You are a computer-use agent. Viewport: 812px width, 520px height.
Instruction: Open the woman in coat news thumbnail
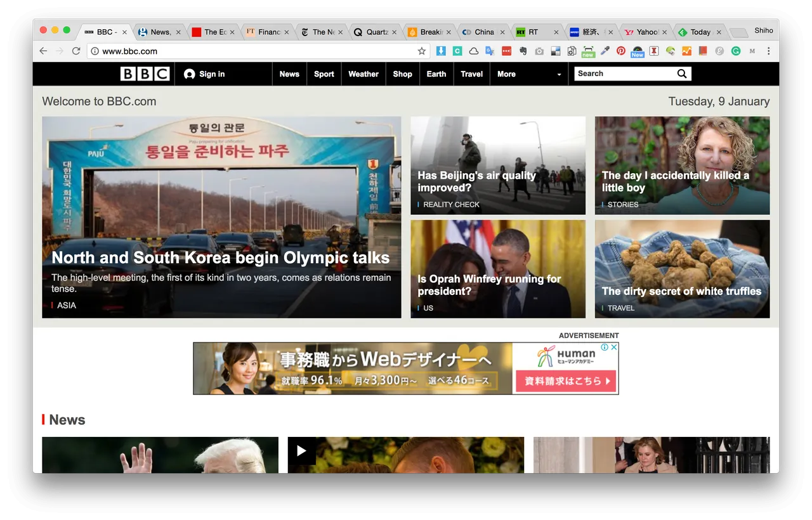pos(652,455)
